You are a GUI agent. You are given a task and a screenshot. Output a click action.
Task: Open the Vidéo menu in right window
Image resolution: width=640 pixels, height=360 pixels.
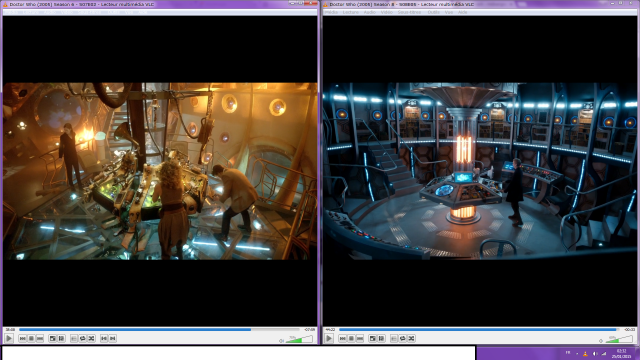click(387, 12)
